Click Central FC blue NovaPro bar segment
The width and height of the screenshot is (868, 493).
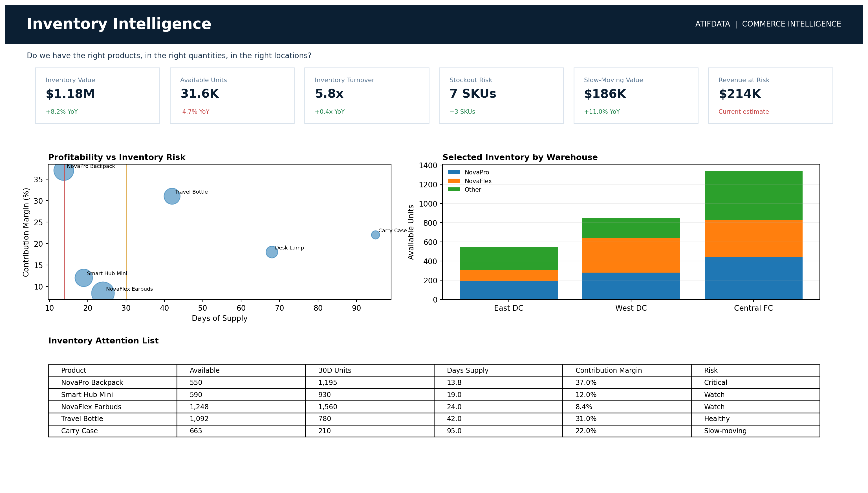click(753, 278)
